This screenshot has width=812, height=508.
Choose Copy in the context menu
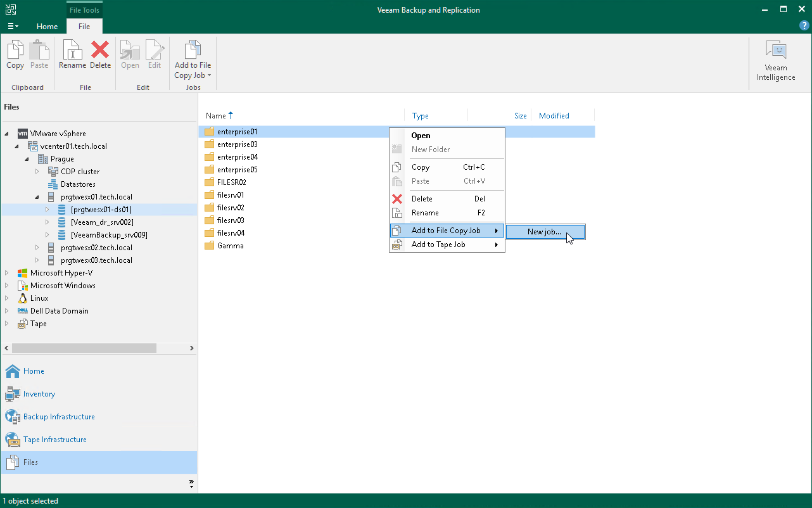pos(447,167)
